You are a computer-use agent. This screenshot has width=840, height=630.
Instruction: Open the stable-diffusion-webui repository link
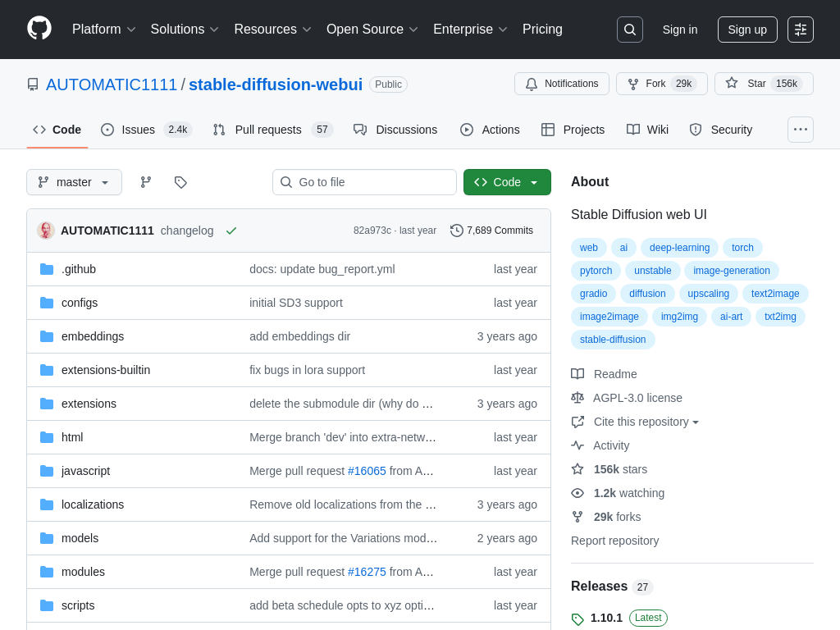tap(276, 84)
